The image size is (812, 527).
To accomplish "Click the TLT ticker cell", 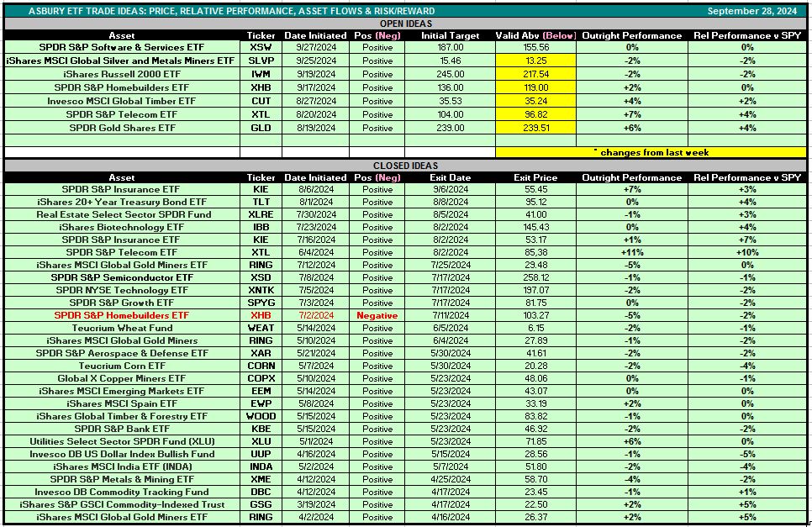I will [261, 202].
